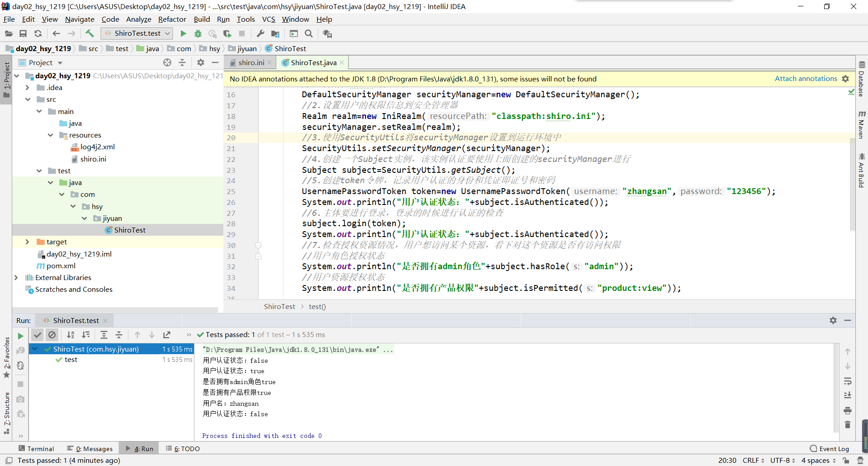The height and width of the screenshot is (466, 868).
Task: Rerun tests in the Run panel
Action: click(20, 336)
